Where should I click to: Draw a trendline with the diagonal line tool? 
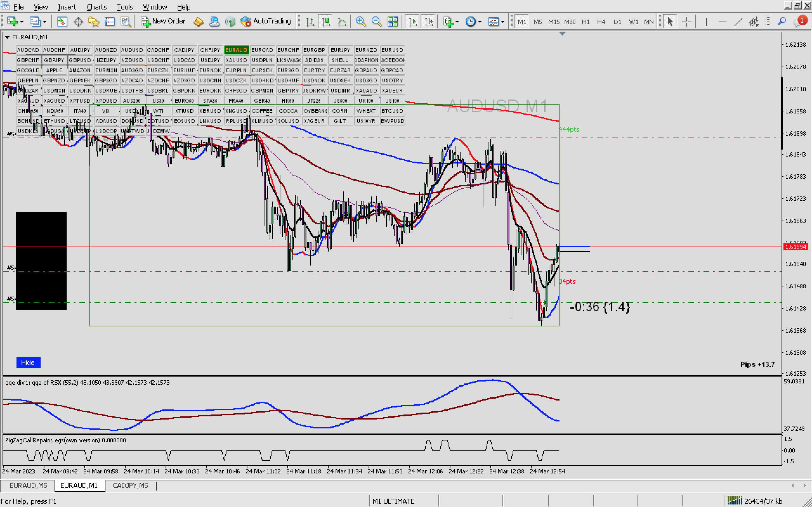click(x=738, y=22)
